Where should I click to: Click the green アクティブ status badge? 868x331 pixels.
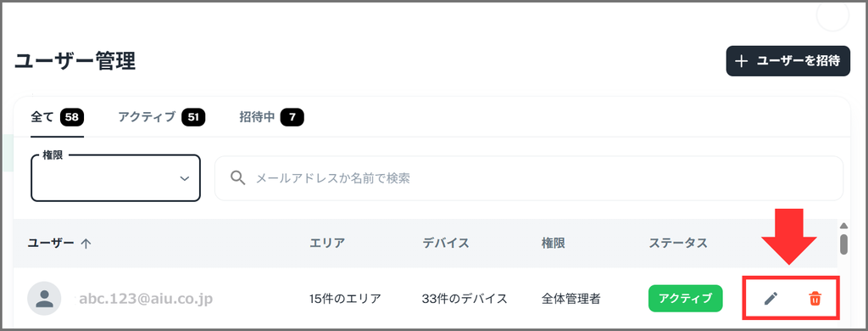[x=685, y=298]
